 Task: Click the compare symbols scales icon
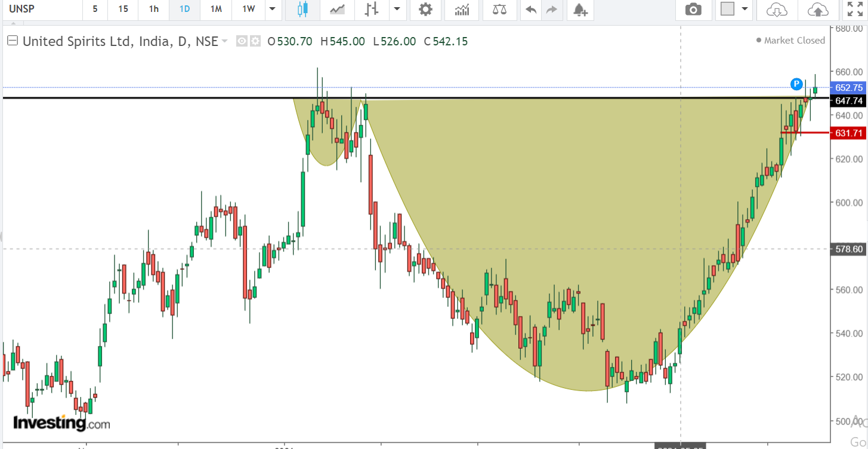pyautogui.click(x=499, y=9)
